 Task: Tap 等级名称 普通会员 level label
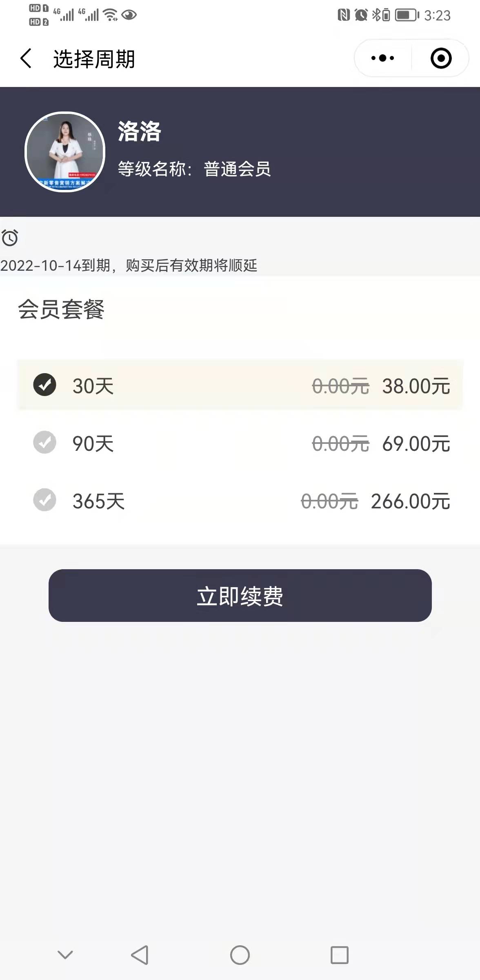194,169
